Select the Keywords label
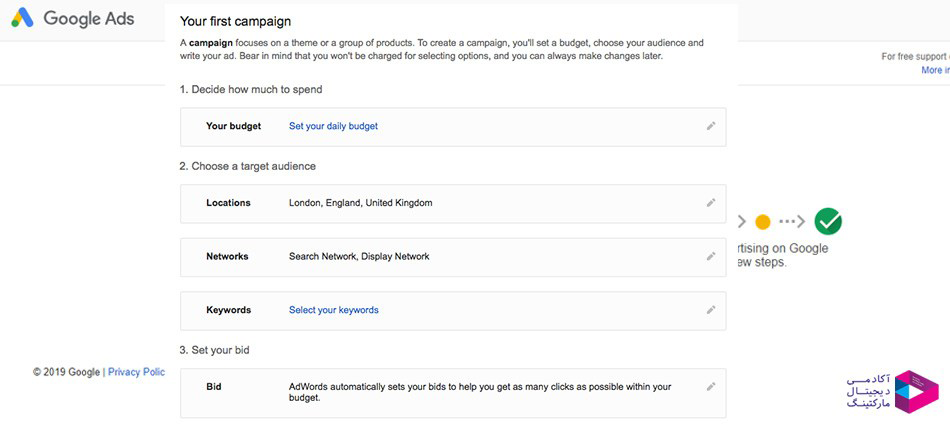 228,309
